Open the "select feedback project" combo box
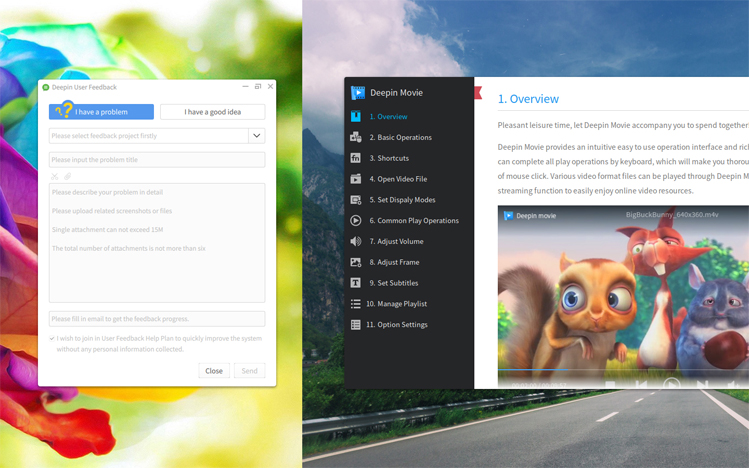This screenshot has width=749, height=468. coord(148,136)
